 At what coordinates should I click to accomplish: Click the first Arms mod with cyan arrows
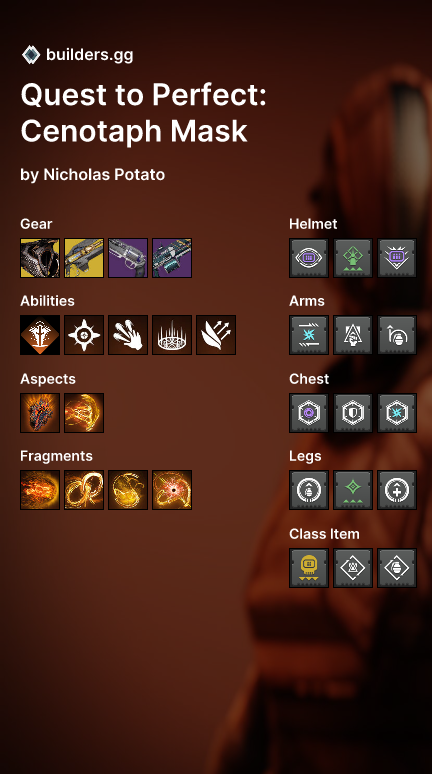point(309,335)
